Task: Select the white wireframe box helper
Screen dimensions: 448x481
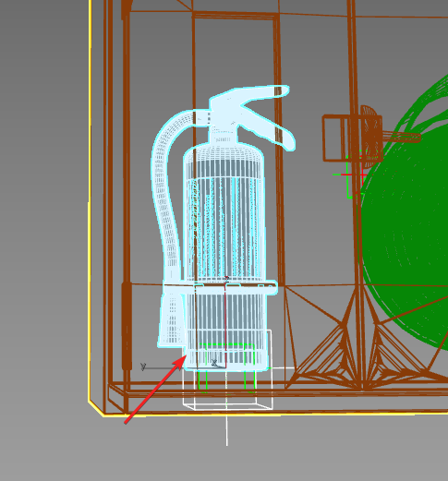Action: tap(227, 370)
